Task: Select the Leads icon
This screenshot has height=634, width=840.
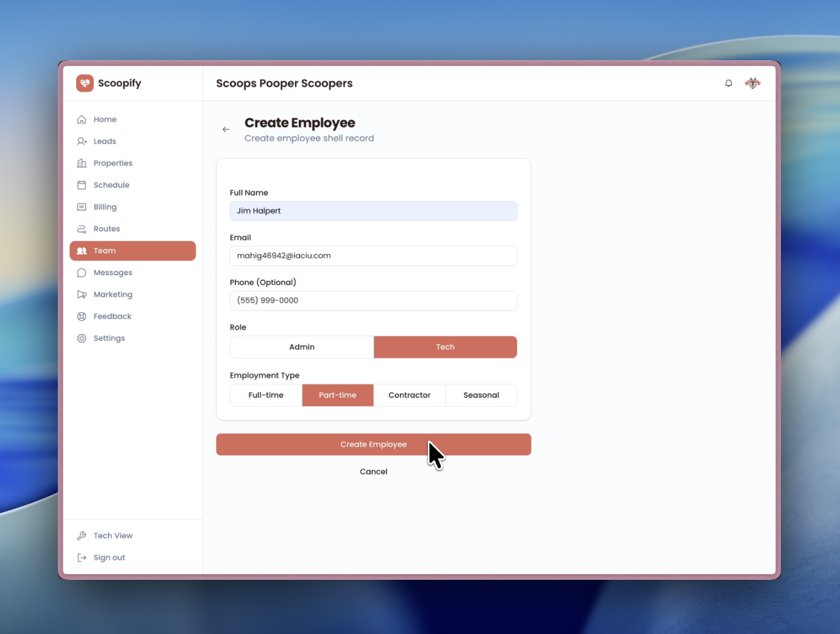Action: coord(82,141)
